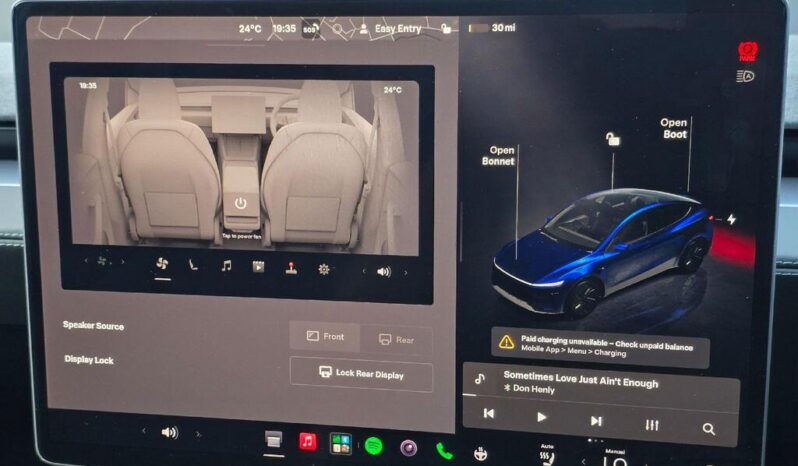Tap the Display Lock label
The width and height of the screenshot is (798, 466).
click(x=89, y=360)
